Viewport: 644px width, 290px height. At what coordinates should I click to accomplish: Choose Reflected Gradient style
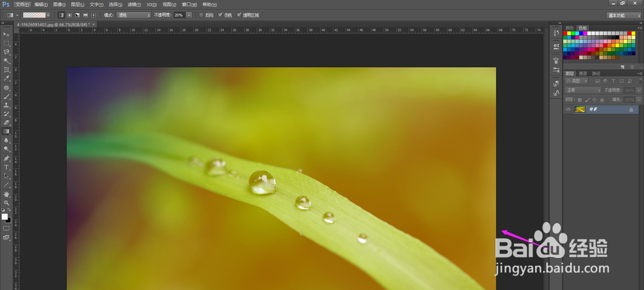coord(86,15)
